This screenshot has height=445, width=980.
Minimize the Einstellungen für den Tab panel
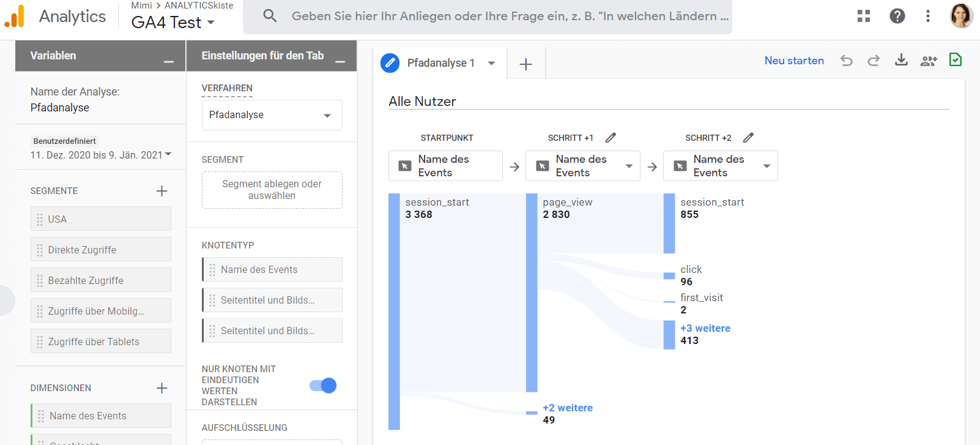coord(341,61)
